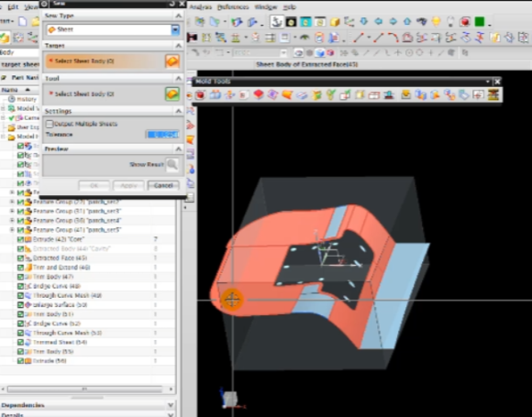This screenshot has width=532, height=417.
Task: Click the purple surface icon in Mold Tools
Action: coord(272,95)
